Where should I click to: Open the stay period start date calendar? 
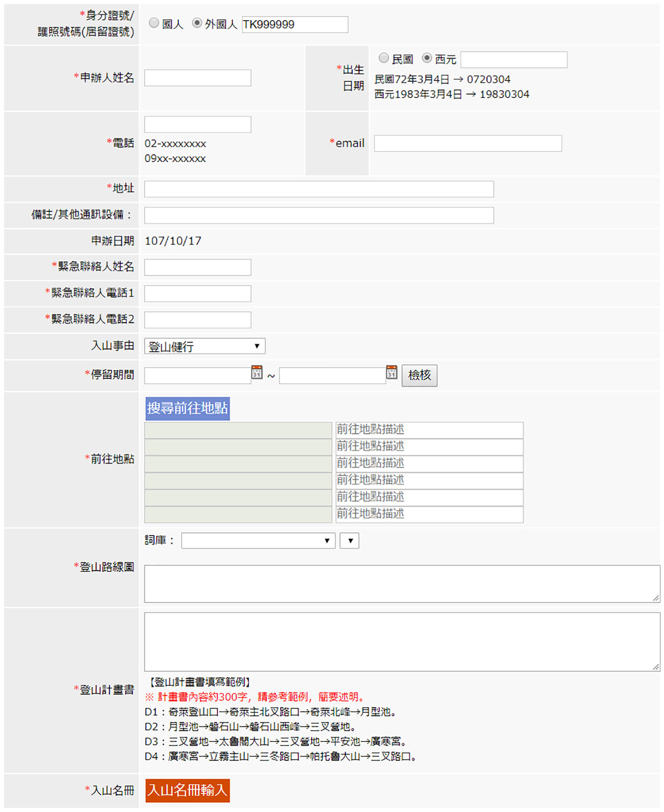pyautogui.click(x=257, y=372)
